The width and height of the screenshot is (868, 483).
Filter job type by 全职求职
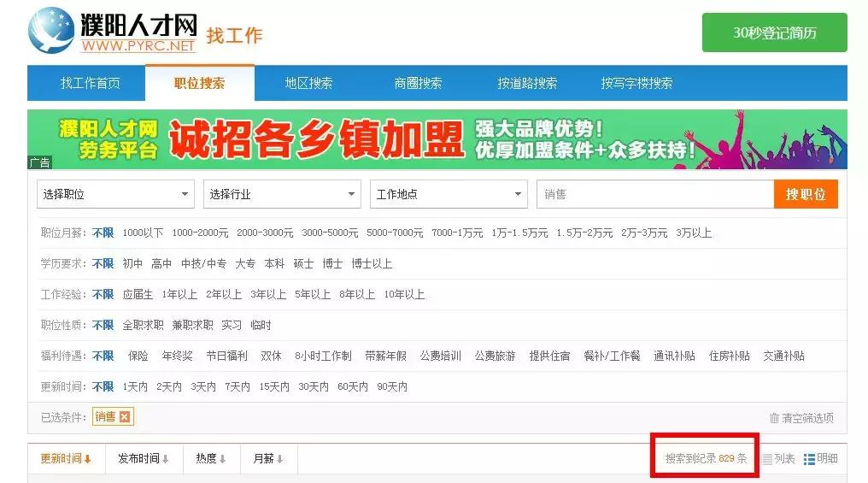pos(143,325)
